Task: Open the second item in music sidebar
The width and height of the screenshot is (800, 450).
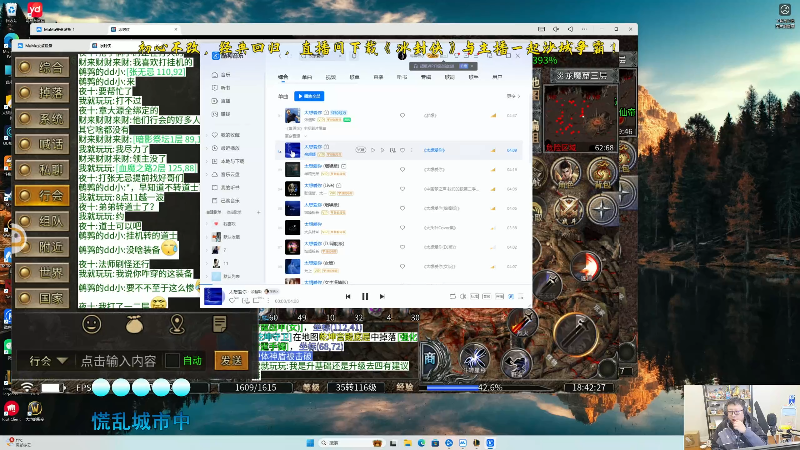Action: [221, 88]
